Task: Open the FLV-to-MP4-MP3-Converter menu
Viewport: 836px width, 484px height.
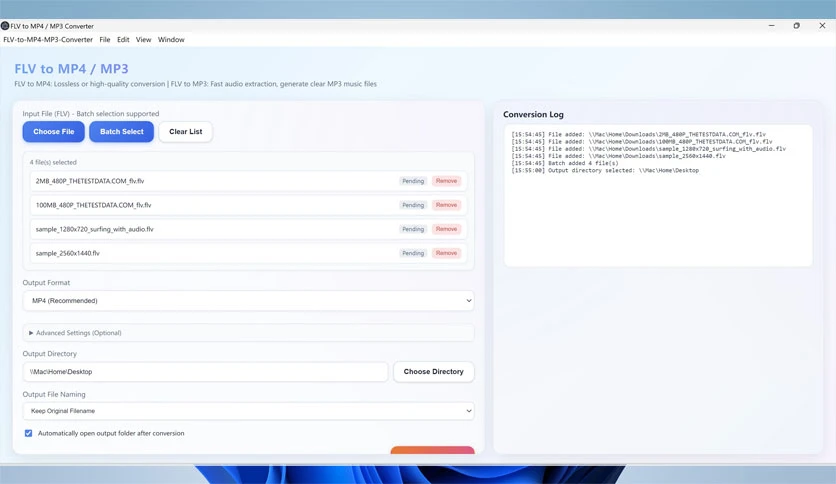Action: tap(48, 39)
